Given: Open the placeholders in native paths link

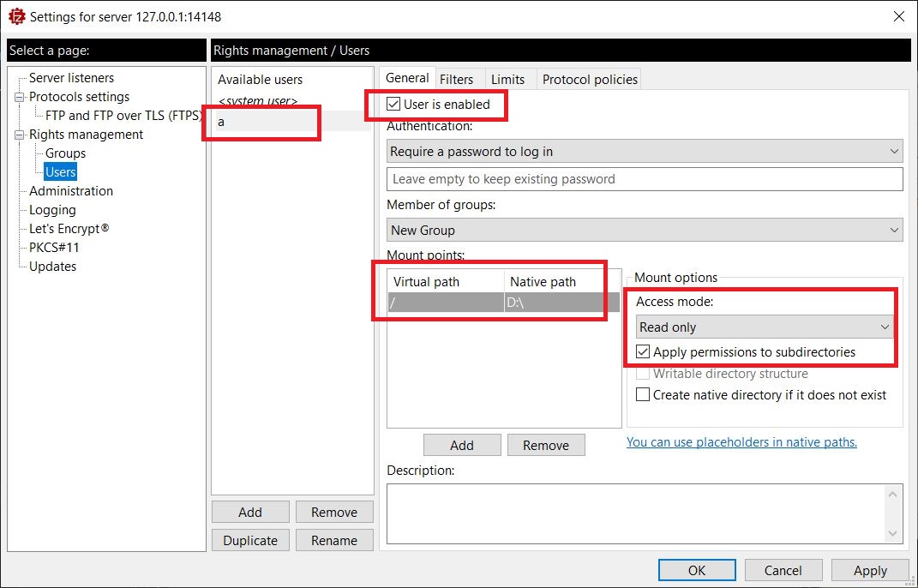Looking at the screenshot, I should pyautogui.click(x=741, y=442).
